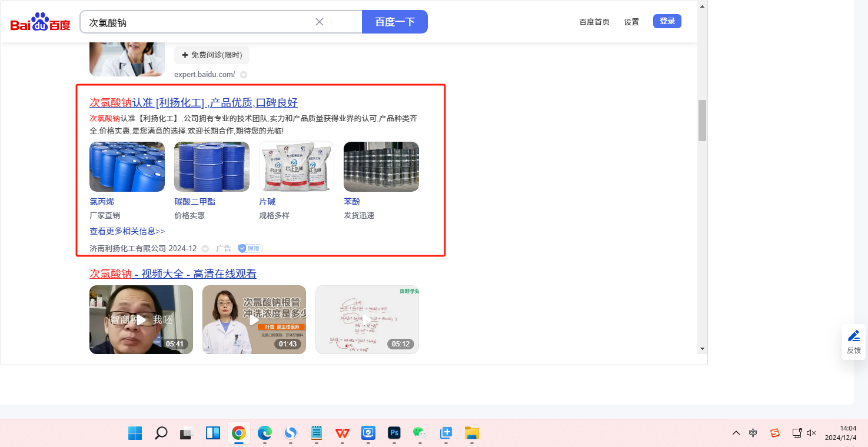Click the vertical scrollbar thumb
868x447 pixels.
point(702,121)
